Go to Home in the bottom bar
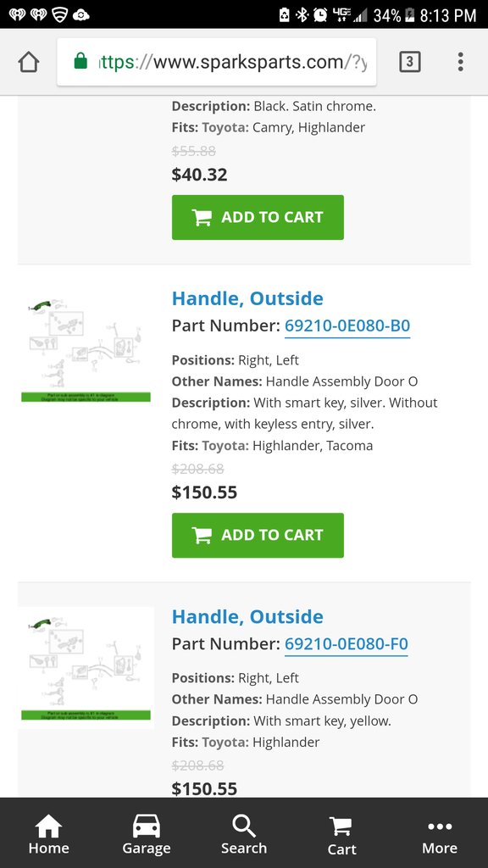The image size is (488, 868). pos(48,835)
